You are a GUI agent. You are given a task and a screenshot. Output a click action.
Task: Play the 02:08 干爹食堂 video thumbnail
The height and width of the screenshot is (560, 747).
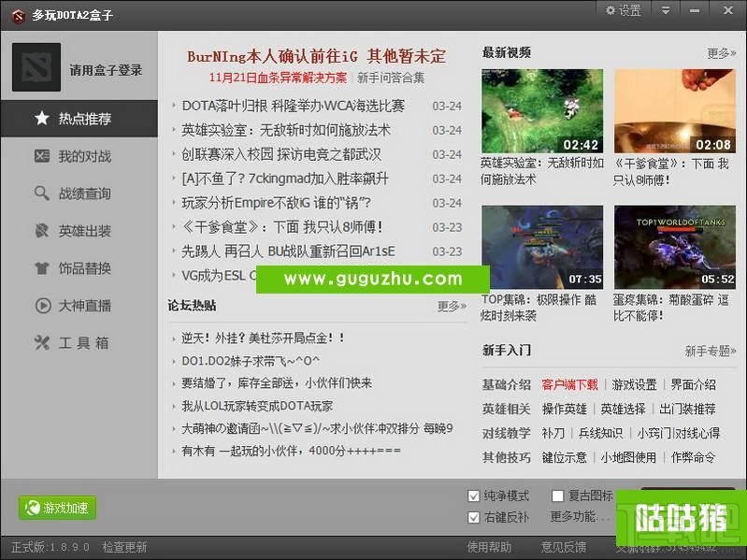pyautogui.click(x=675, y=111)
